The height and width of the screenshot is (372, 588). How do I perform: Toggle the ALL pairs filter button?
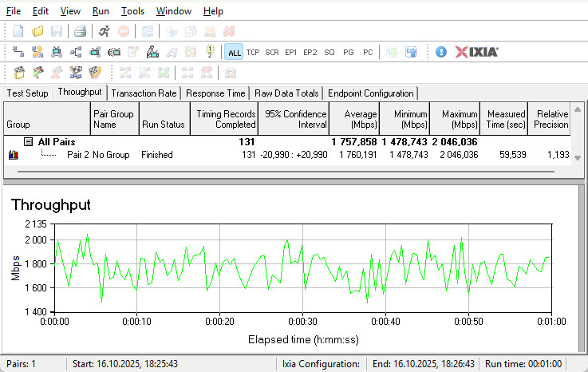coord(234,52)
